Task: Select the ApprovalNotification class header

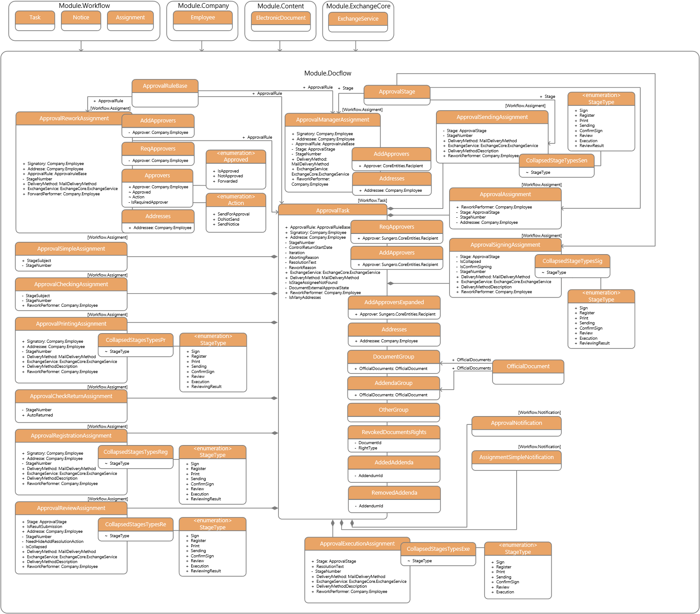Action: [516, 423]
